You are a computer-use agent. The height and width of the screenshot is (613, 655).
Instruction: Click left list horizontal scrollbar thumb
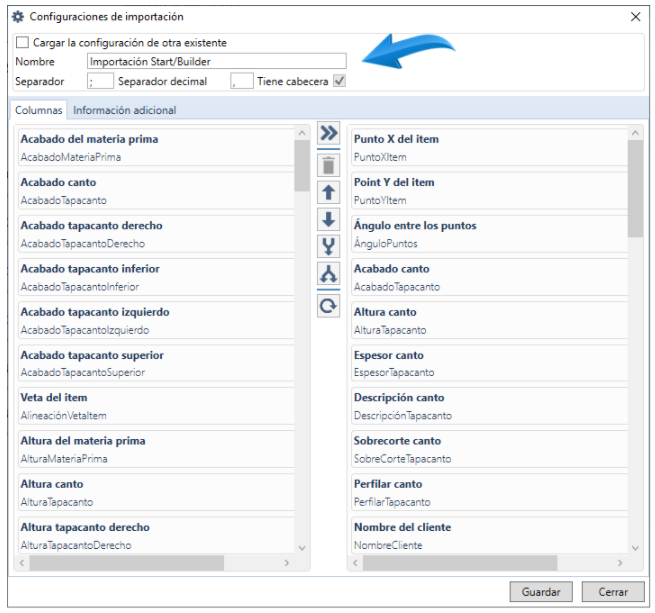coord(127,562)
